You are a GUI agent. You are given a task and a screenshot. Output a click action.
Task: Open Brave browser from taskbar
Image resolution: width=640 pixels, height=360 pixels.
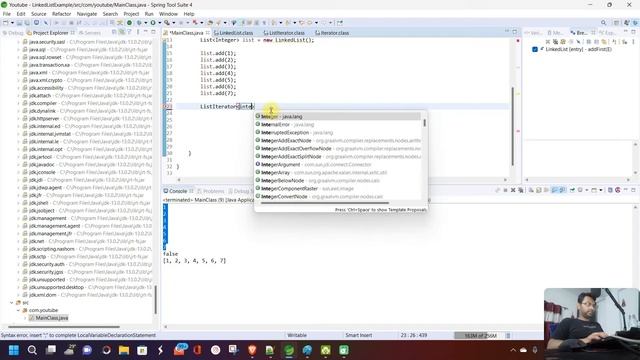[252, 350]
